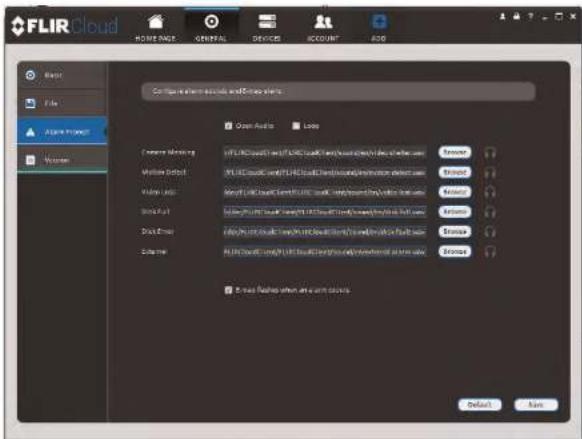Preview Motion Detect sound with headphone icon
The width and height of the screenshot is (582, 439).
point(490,173)
